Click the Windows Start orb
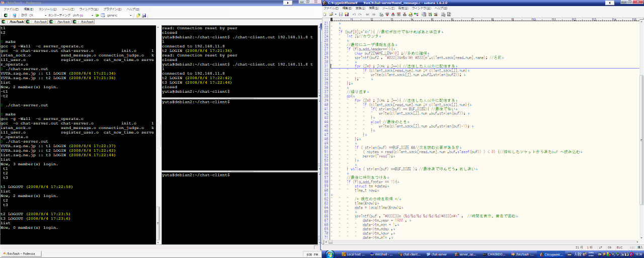644x258 pixels. click(330, 254)
